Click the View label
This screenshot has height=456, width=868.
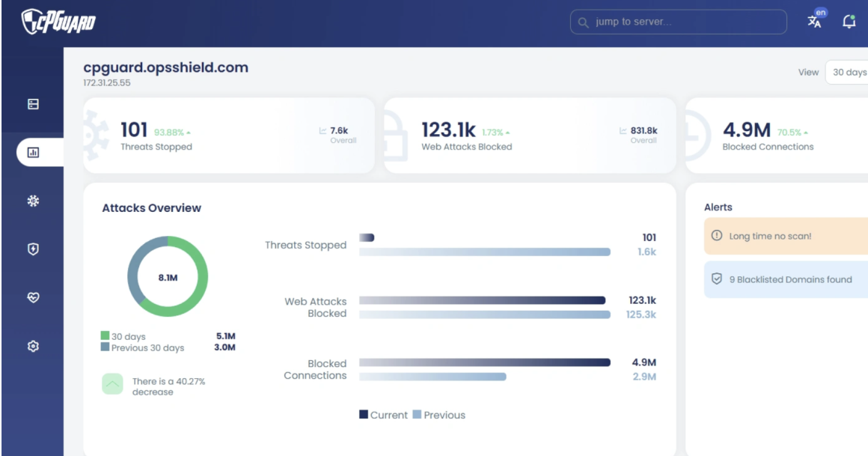[808, 72]
